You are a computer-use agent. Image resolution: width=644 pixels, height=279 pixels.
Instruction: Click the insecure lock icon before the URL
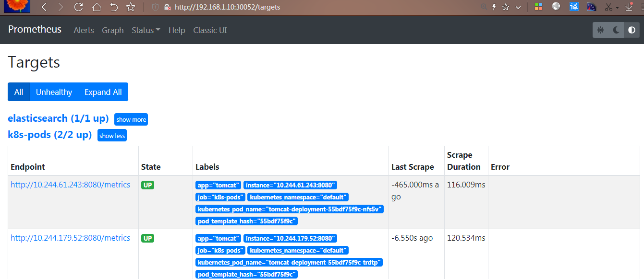(167, 7)
